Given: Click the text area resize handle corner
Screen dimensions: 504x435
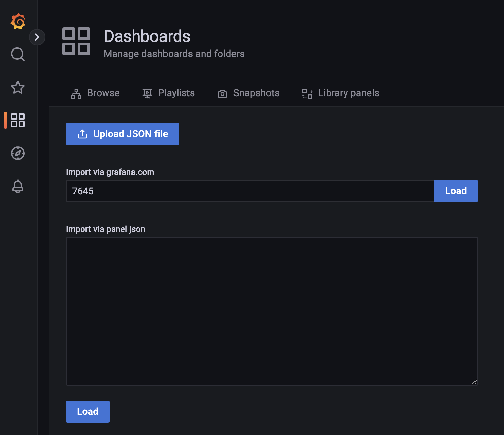Looking at the screenshot, I should [474, 382].
